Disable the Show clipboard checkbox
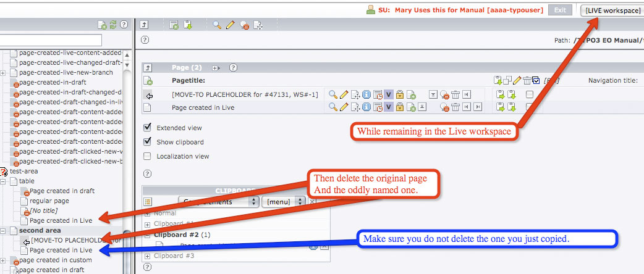The width and height of the screenshot is (644, 274). tap(147, 142)
